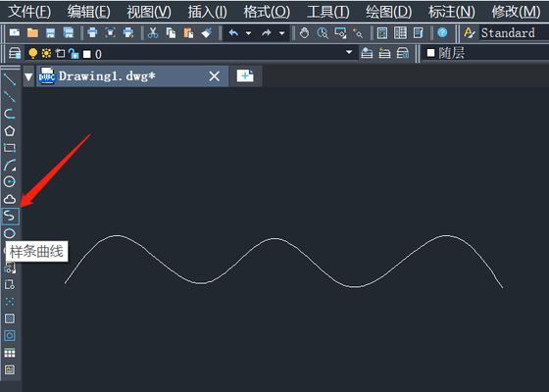Toggle layer on/off lightbulb icon
Viewport: 549px width, 392px height.
[32, 53]
